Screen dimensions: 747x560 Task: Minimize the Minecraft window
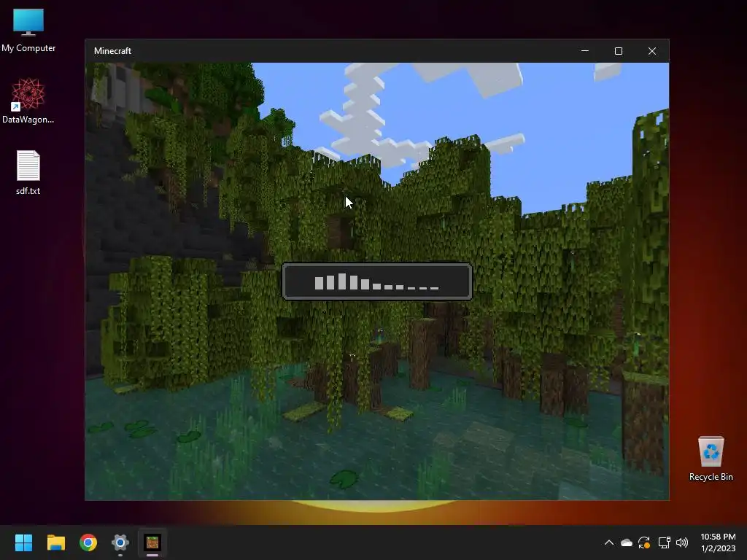tap(585, 51)
